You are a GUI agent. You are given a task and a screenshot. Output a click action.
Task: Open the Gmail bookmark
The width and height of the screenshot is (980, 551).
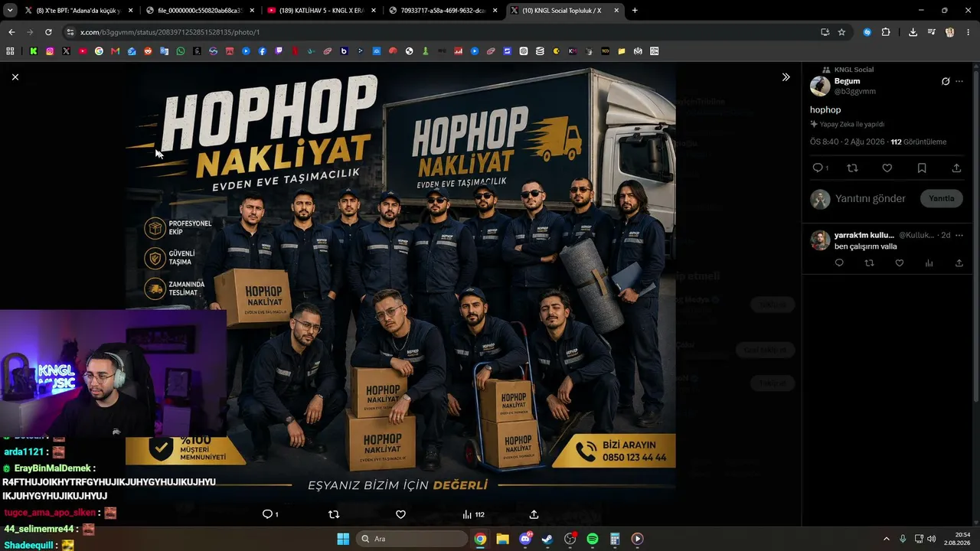pos(115,51)
